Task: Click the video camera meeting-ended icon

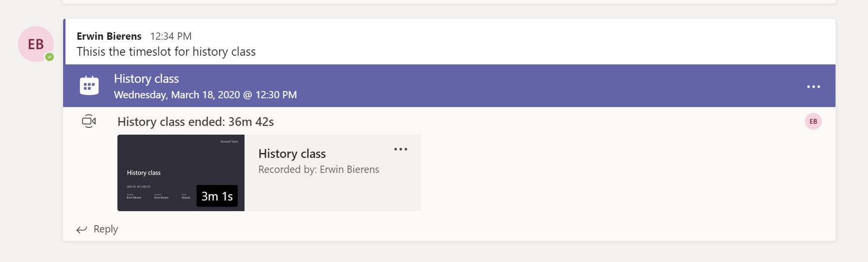Action: click(89, 121)
